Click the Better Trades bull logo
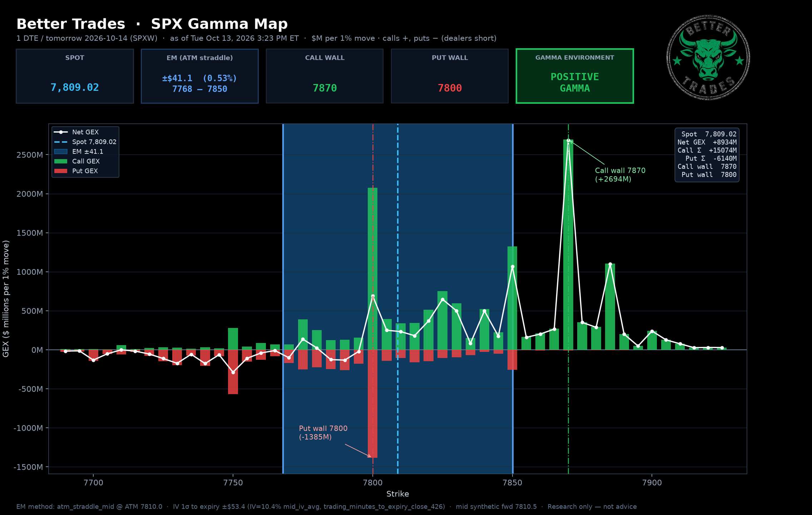 pos(708,58)
